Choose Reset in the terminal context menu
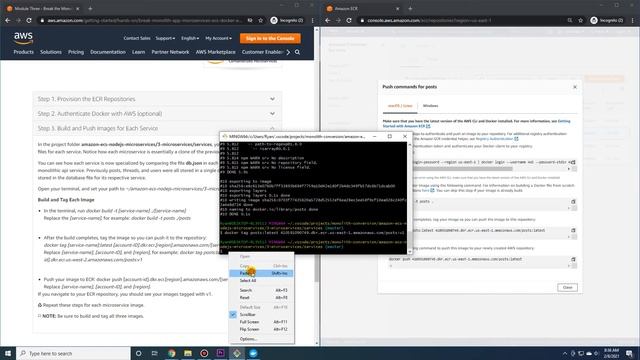The image size is (640, 360). [261, 298]
